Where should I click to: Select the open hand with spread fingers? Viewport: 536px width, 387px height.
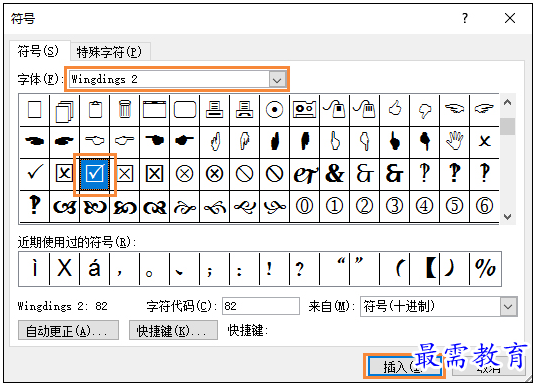[x=455, y=141]
